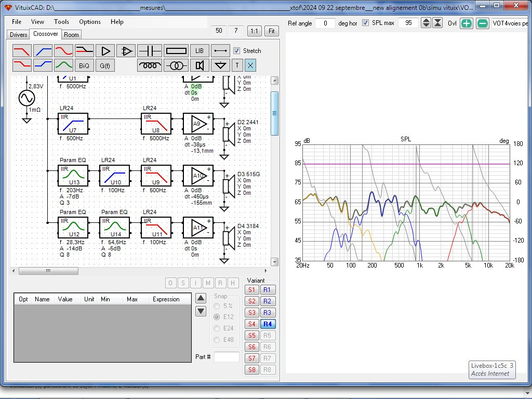Screen dimensions: 532x399
Task: Select the A10 amplifier block
Action: pyautogui.click(x=198, y=176)
